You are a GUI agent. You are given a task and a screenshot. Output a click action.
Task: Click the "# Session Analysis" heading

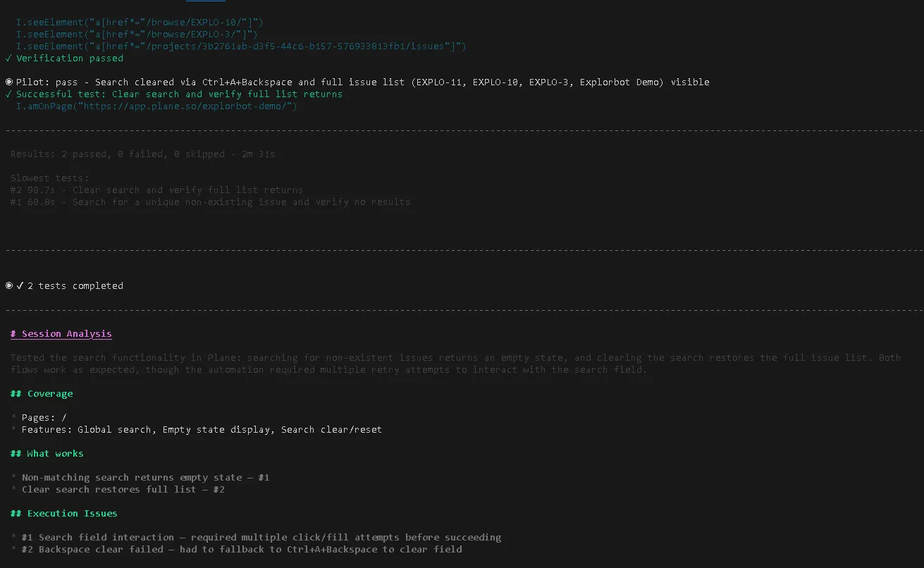pyautogui.click(x=61, y=334)
